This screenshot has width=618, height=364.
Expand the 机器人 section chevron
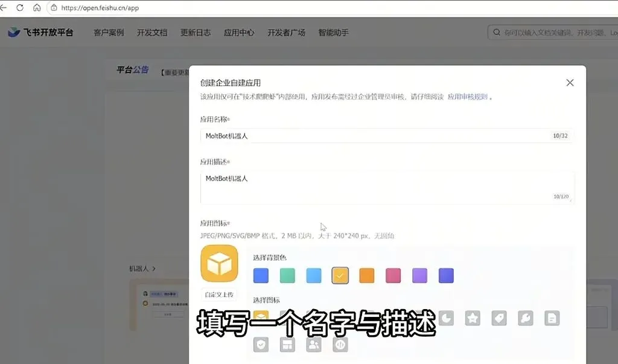click(154, 269)
